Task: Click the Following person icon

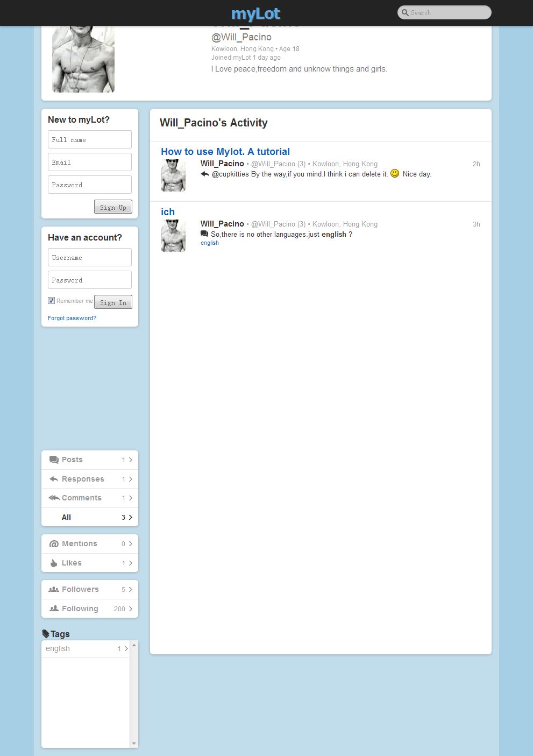Action: pos(54,609)
